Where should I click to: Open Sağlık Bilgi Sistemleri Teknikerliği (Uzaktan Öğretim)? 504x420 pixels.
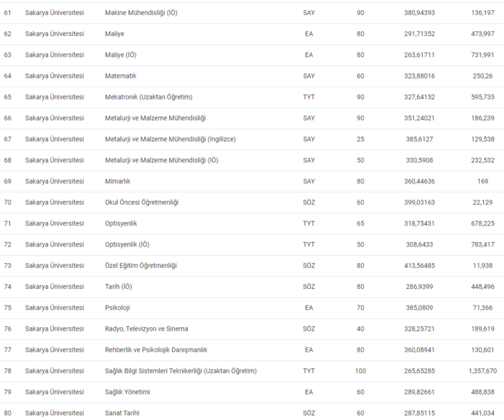click(x=181, y=371)
